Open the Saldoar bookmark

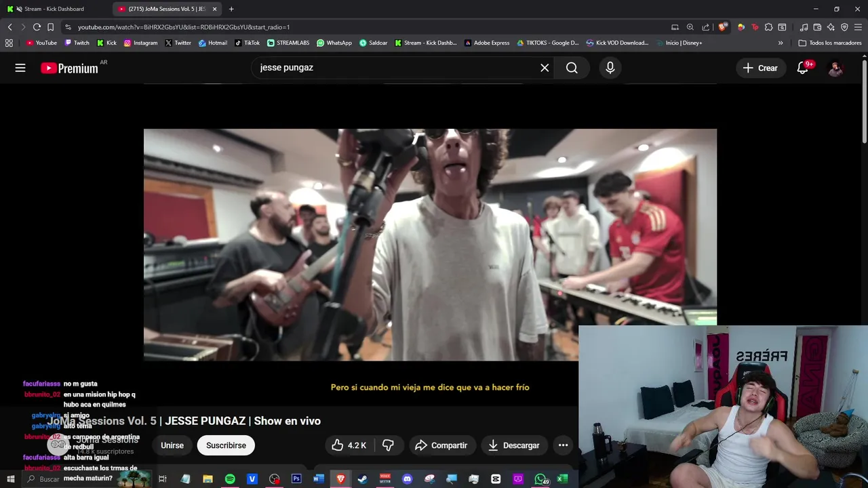373,43
